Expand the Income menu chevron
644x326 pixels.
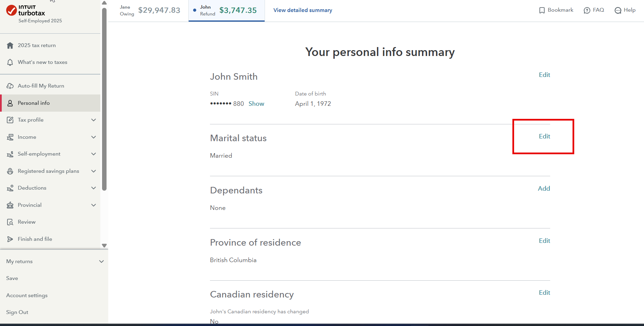pos(93,137)
